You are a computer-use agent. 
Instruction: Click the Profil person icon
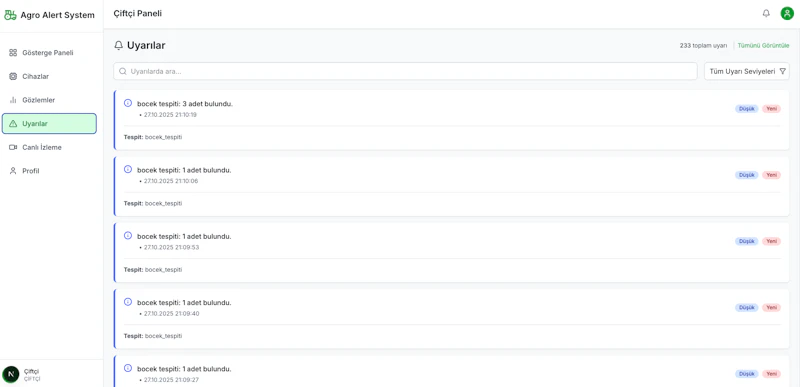[x=13, y=171]
